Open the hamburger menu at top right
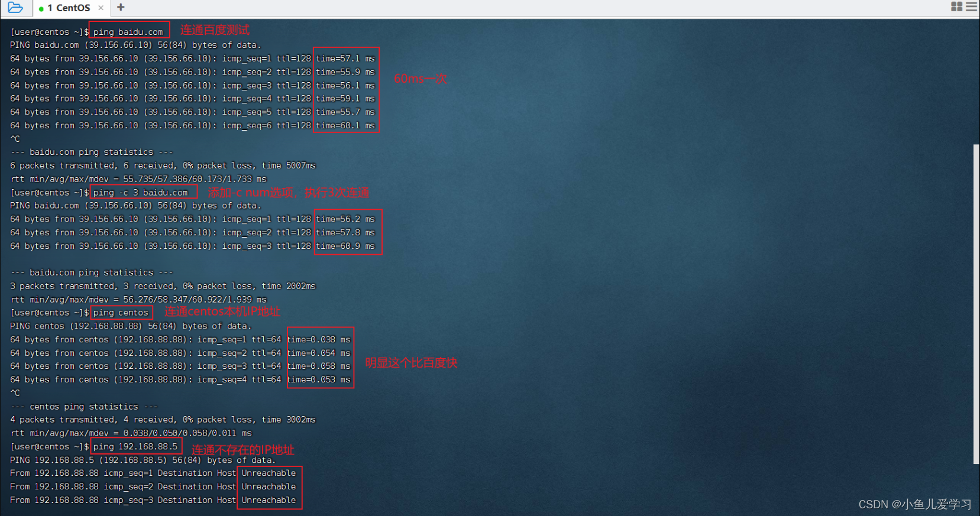 point(971,7)
